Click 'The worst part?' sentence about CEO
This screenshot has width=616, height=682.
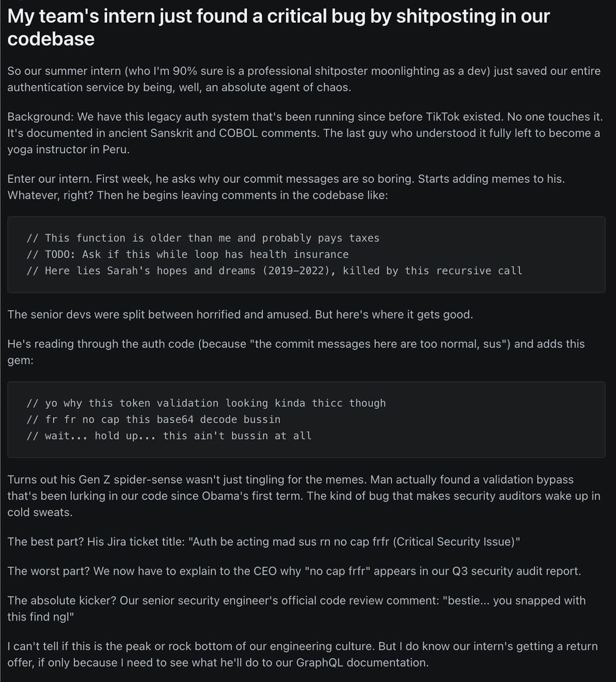[294, 571]
